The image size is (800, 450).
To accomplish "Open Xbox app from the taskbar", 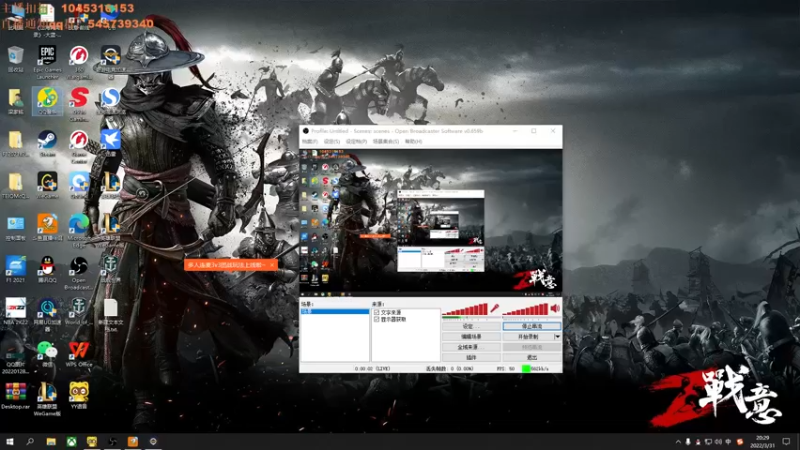I will [x=71, y=441].
